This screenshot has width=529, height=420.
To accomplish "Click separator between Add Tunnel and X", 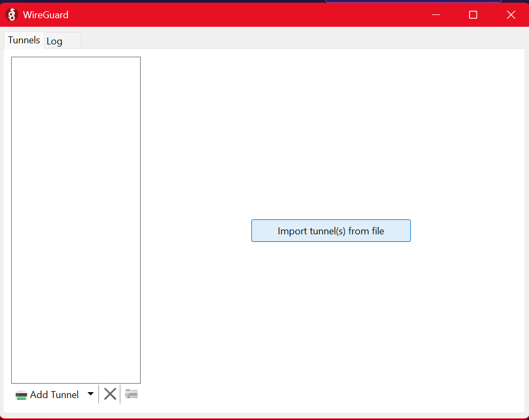I will pos(99,394).
